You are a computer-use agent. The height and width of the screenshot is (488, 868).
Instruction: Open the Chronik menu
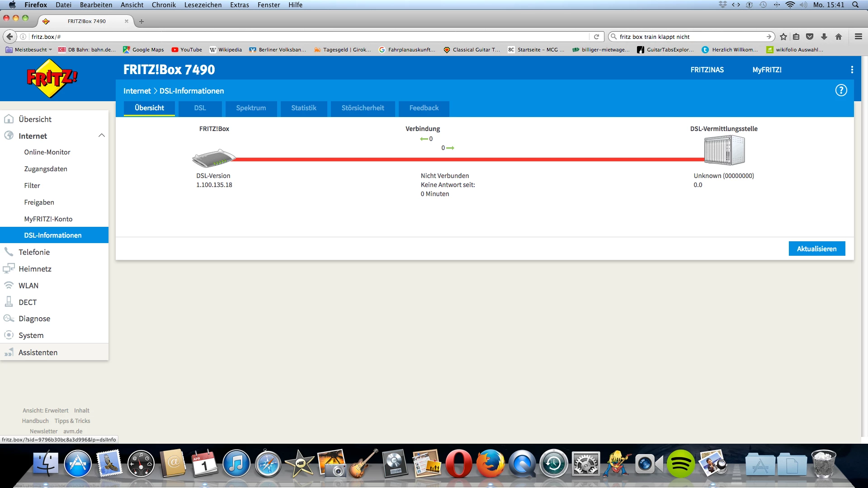click(x=164, y=5)
